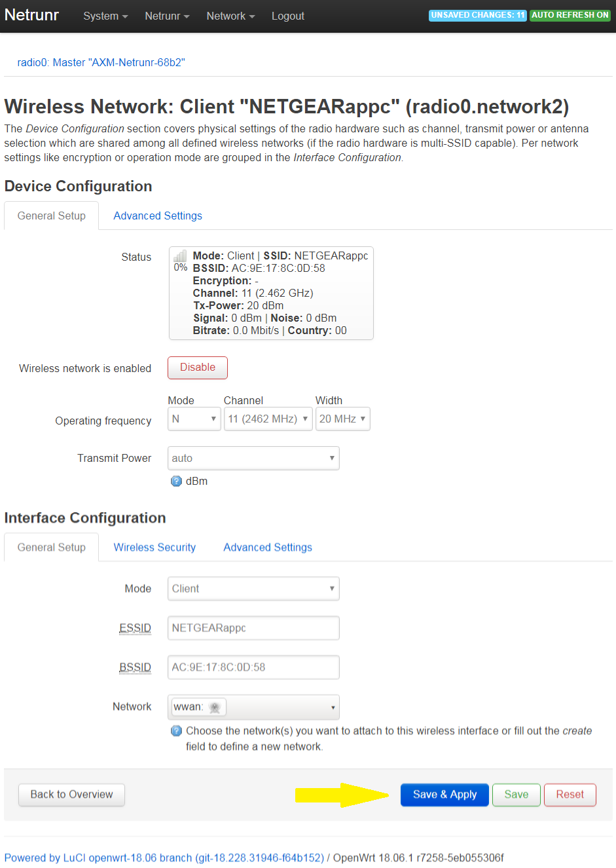This screenshot has height=868, width=616.
Task: Open the System menu in navbar
Action: [105, 16]
